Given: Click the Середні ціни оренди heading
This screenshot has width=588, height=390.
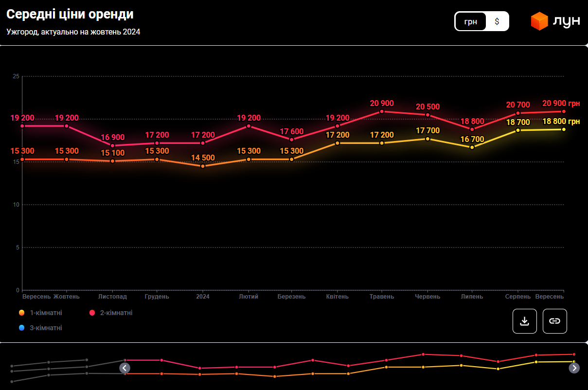Looking at the screenshot, I should tap(70, 15).
